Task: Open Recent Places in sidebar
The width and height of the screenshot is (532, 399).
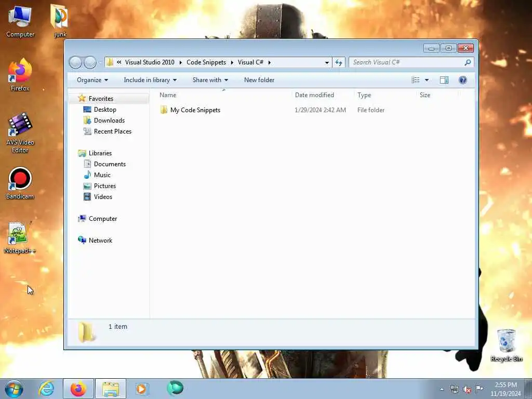Action: [113, 131]
